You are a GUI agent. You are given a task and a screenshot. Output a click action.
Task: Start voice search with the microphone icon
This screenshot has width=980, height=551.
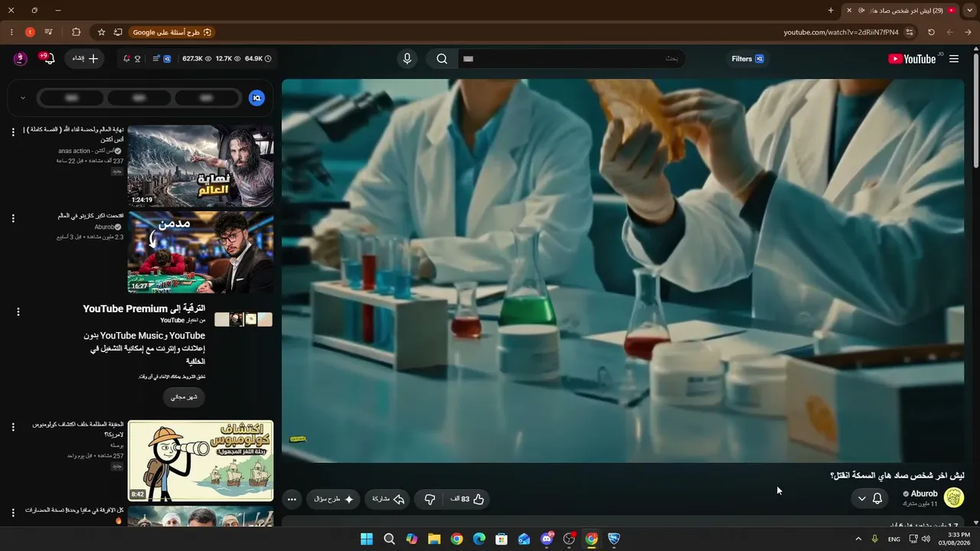(407, 59)
